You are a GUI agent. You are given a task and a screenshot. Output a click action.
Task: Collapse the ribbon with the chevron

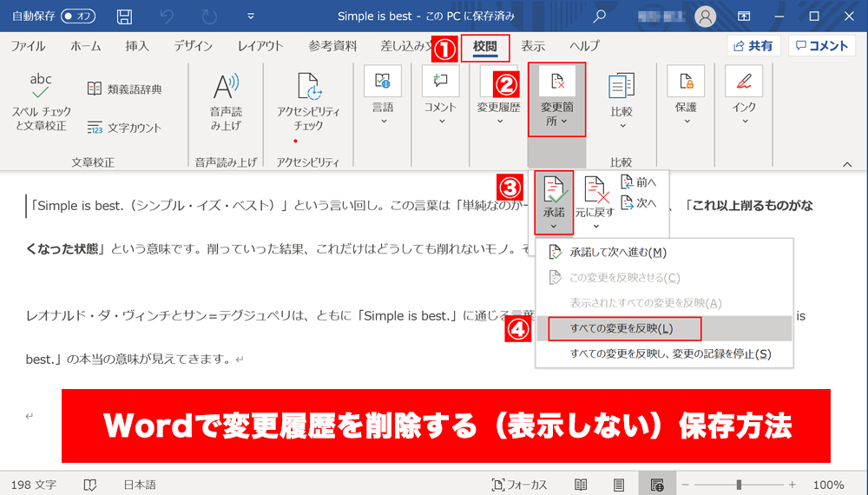click(x=847, y=164)
